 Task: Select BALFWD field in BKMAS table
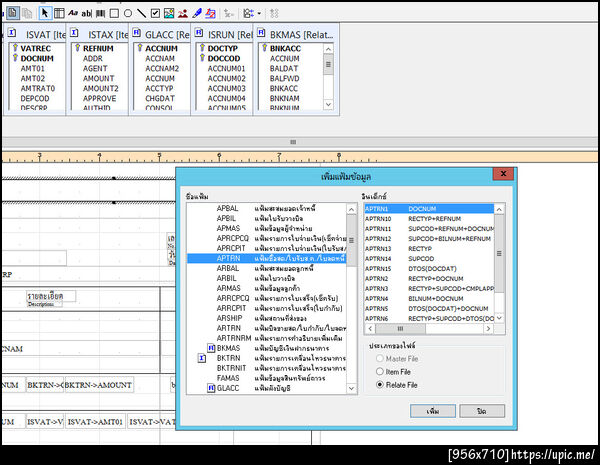[284, 78]
